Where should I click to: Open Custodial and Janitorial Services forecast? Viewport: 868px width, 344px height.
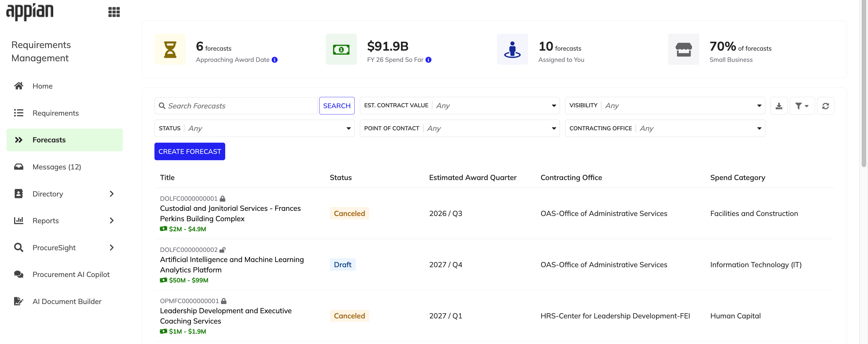[230, 213]
